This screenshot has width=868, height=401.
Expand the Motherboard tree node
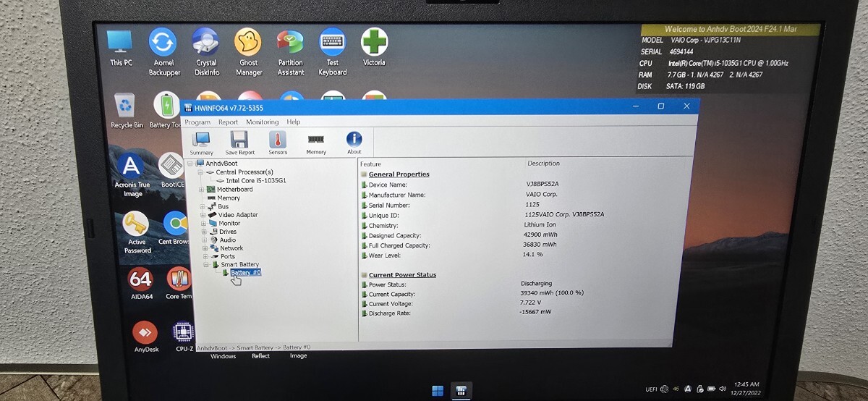point(201,190)
